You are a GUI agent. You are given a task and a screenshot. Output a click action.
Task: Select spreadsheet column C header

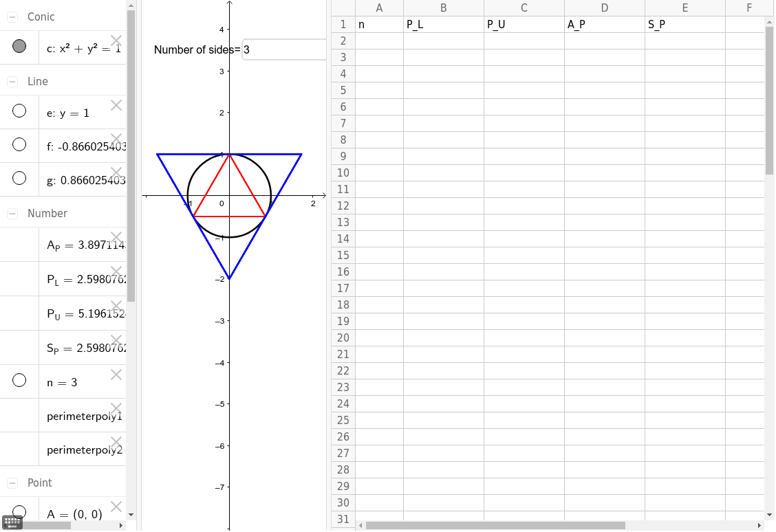524,8
